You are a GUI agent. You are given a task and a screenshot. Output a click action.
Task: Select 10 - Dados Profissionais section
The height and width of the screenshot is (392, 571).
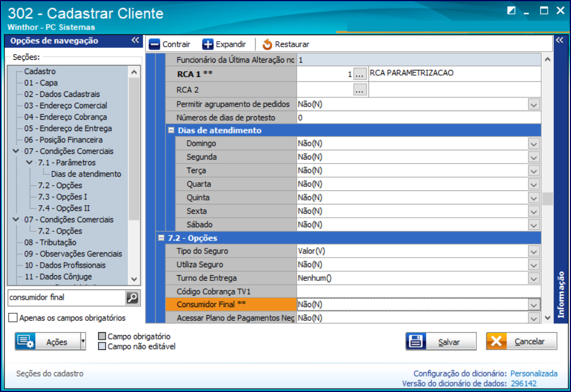pos(65,266)
